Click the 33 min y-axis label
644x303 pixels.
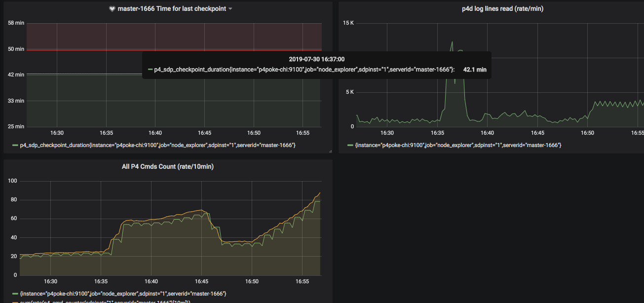[16, 101]
